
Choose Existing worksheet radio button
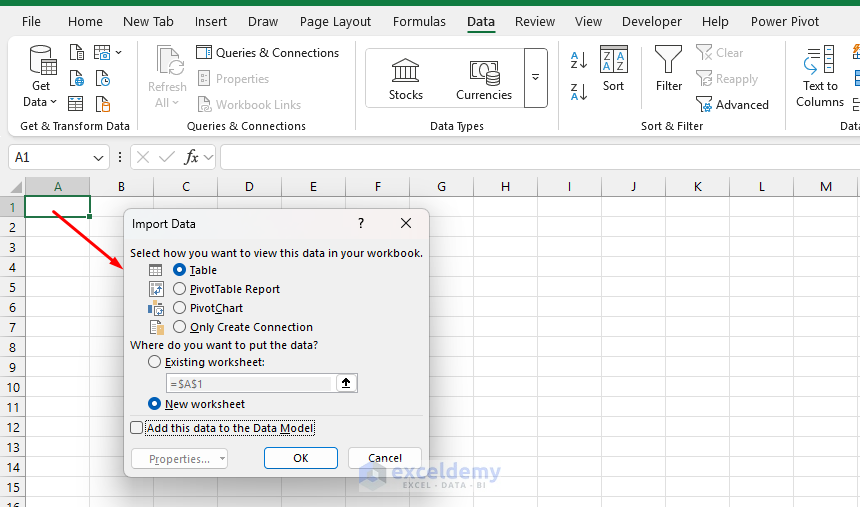(155, 362)
